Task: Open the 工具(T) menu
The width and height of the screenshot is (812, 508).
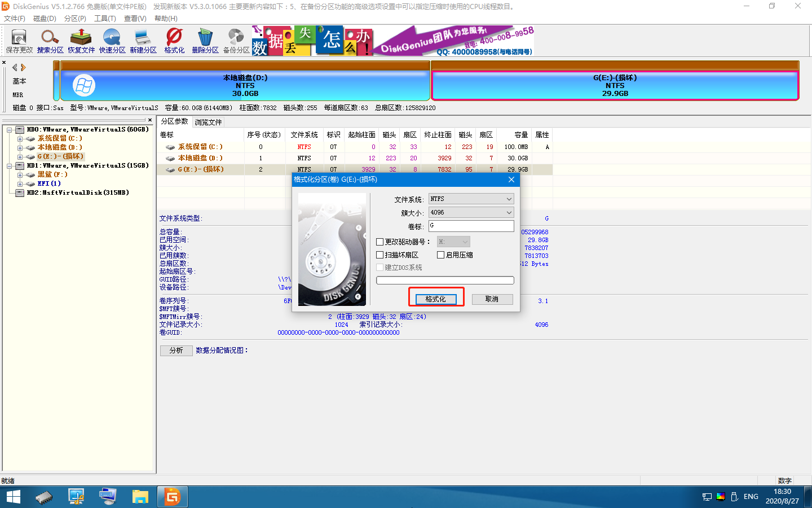Action: coord(105,19)
